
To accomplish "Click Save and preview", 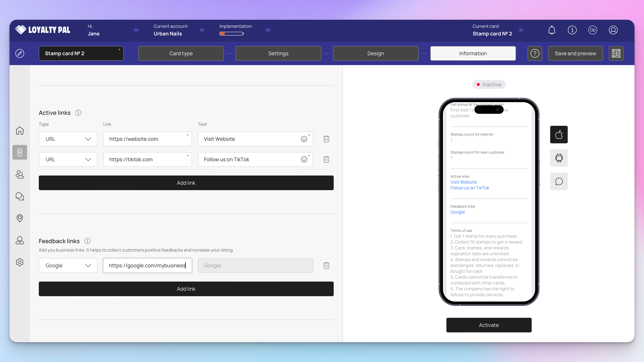I will (x=575, y=53).
